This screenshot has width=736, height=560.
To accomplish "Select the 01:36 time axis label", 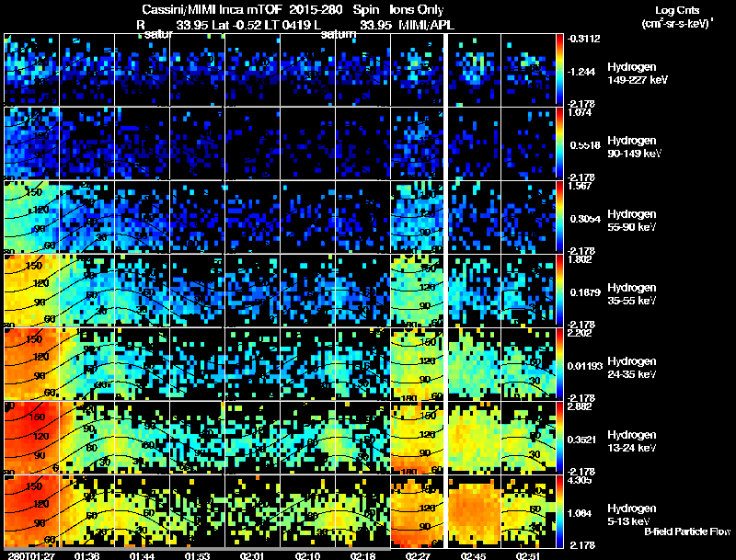I will 86,555.
